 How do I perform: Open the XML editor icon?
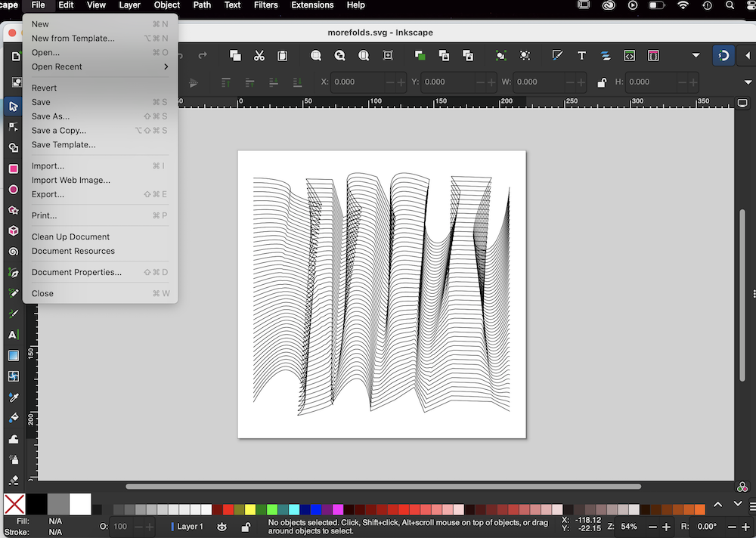pos(629,56)
